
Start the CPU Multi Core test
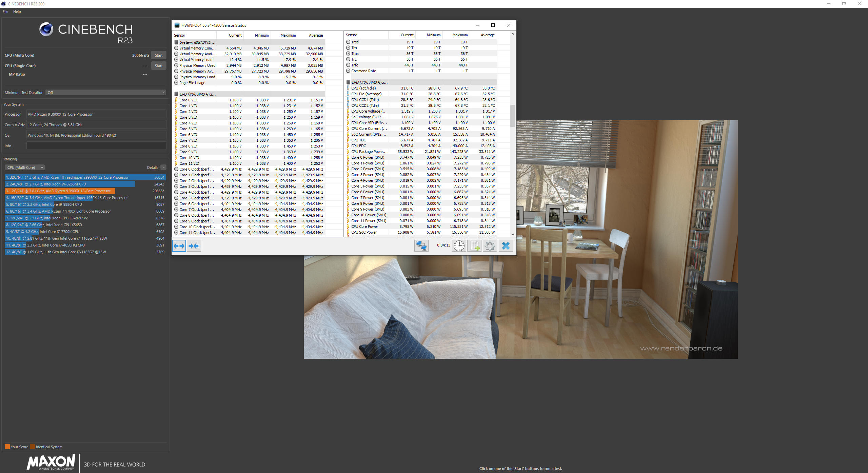click(x=158, y=55)
